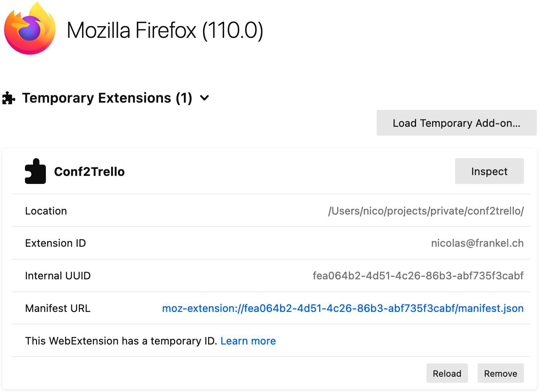Click the Extension ID row label
Image resolution: width=540 pixels, height=392 pixels.
click(x=56, y=243)
